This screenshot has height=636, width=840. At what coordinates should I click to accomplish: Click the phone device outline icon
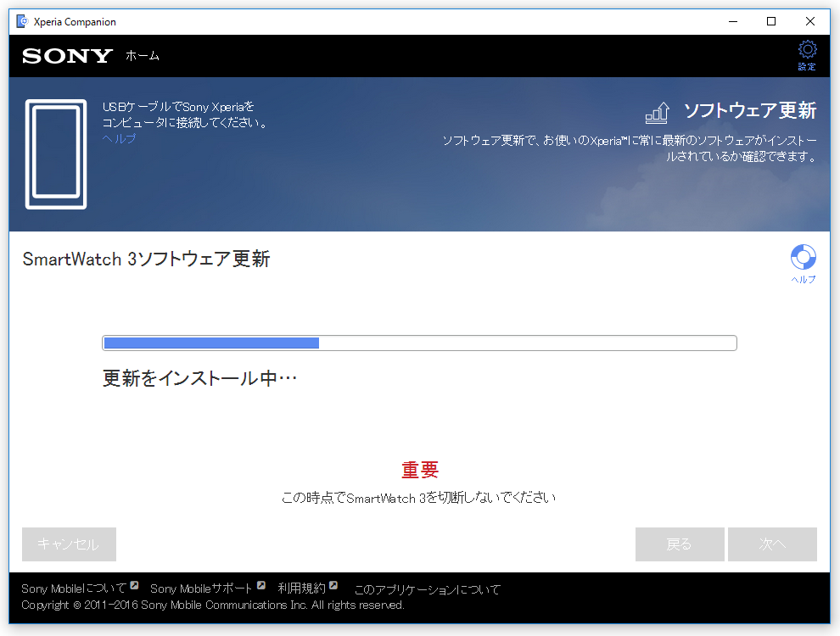[x=56, y=154]
